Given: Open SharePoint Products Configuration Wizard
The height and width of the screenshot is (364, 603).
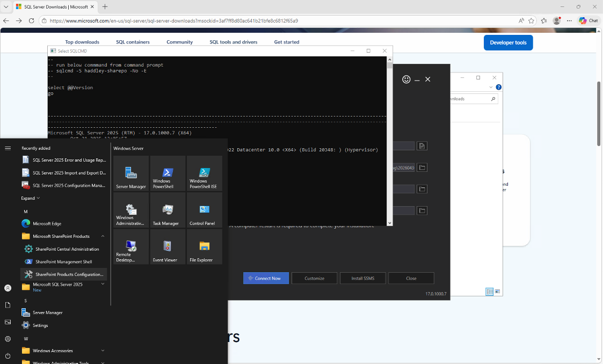Looking at the screenshot, I should pyautogui.click(x=64, y=274).
